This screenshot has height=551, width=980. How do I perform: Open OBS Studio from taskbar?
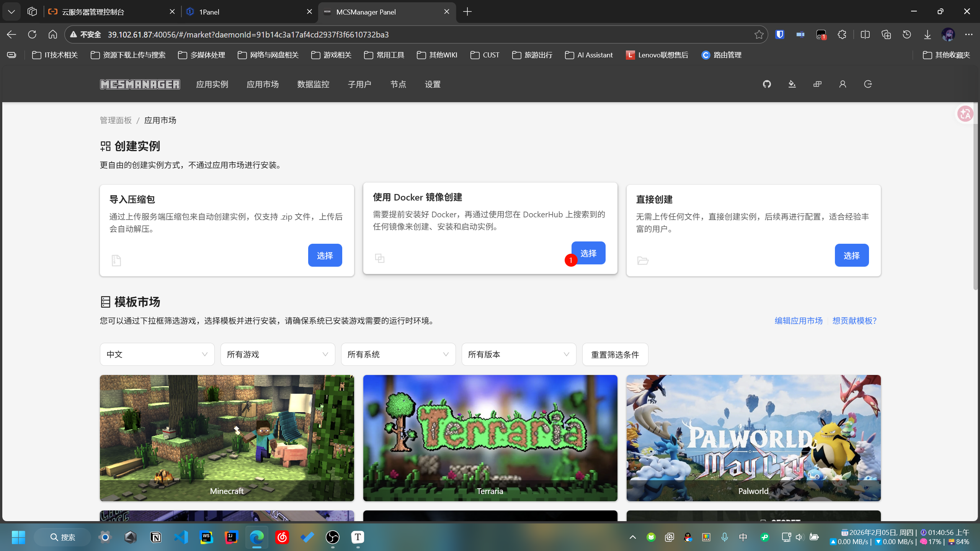[x=332, y=537]
